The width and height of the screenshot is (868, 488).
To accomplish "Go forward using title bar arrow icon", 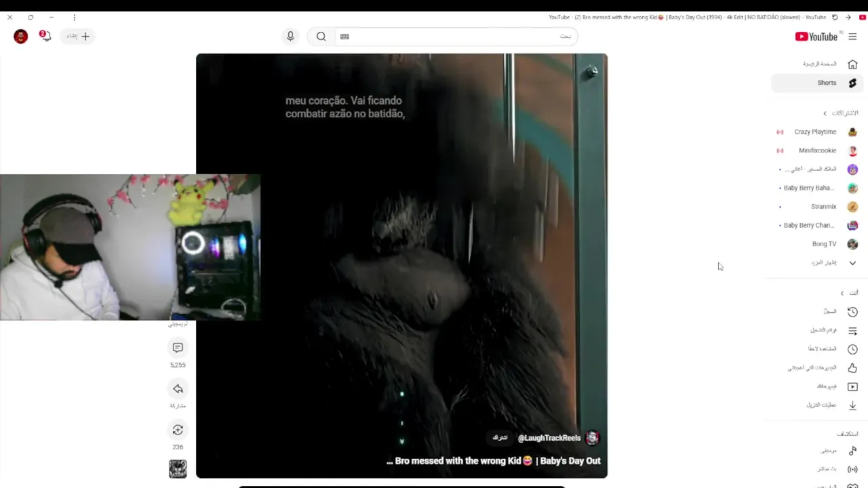I will [x=848, y=17].
